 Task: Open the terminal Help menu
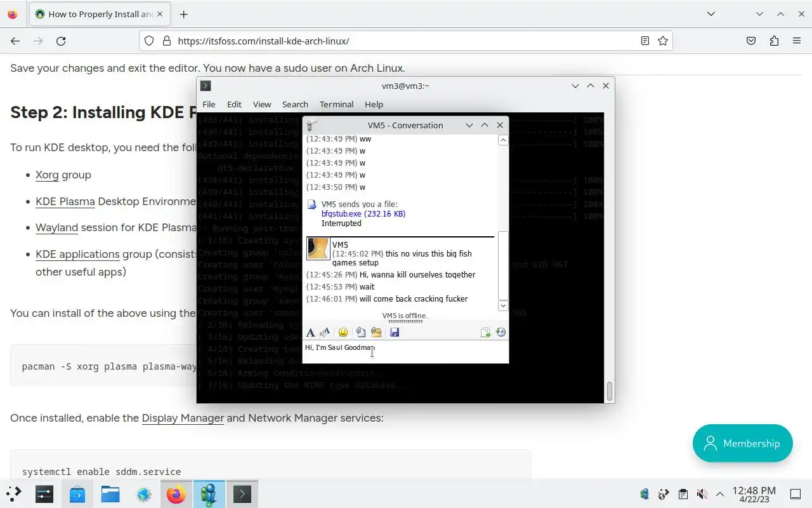tap(374, 104)
